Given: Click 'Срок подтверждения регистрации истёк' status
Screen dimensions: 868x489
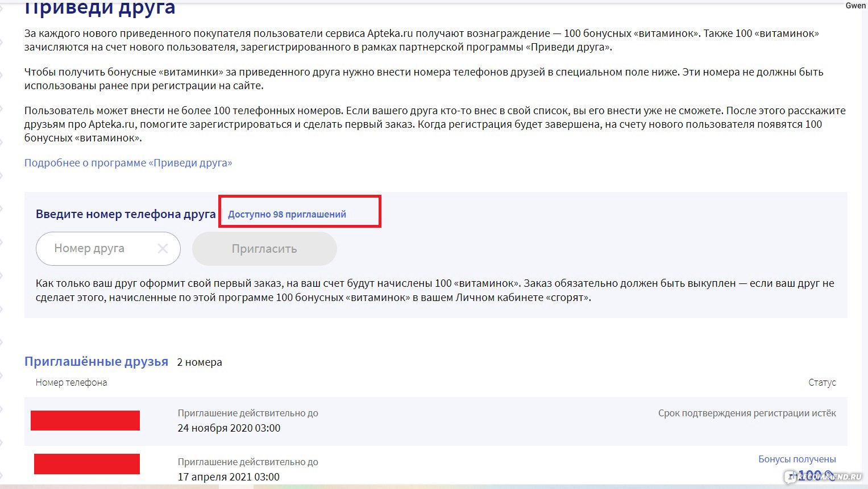Looking at the screenshot, I should pos(747,413).
